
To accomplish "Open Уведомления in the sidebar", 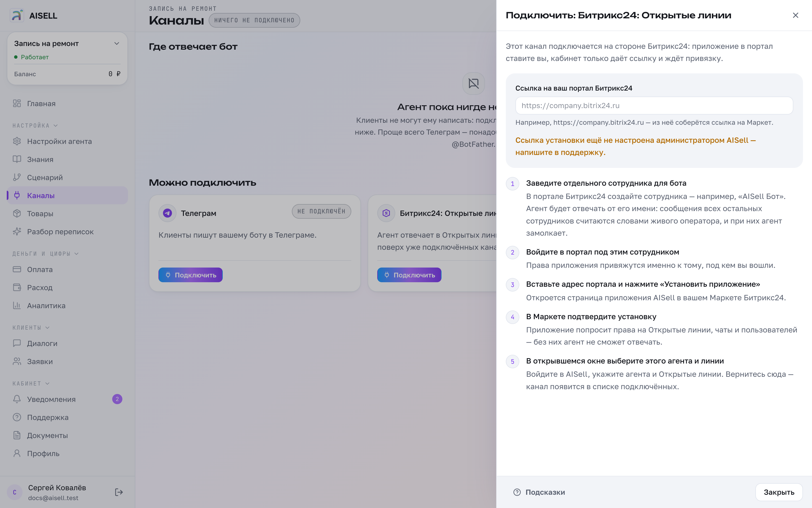I will pos(67,399).
